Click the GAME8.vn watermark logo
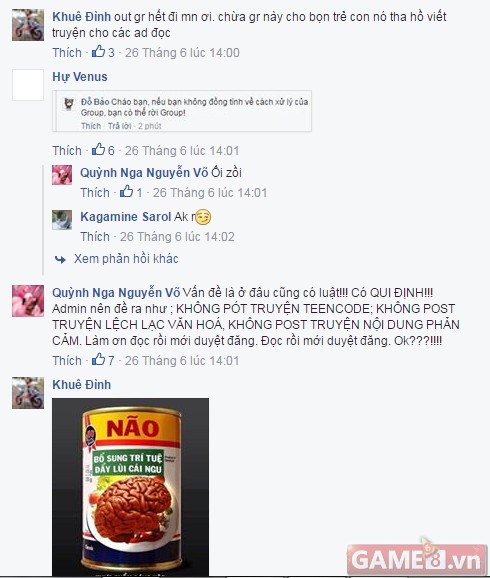The width and height of the screenshot is (490, 578). pyautogui.click(x=417, y=558)
